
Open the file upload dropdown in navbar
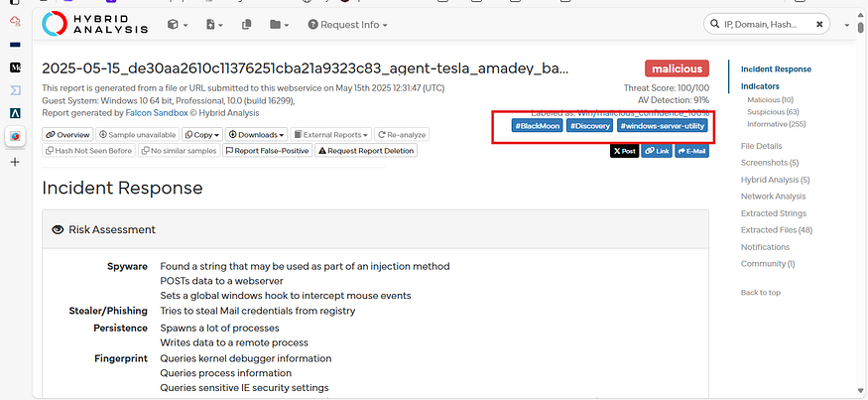pyautogui.click(x=214, y=25)
